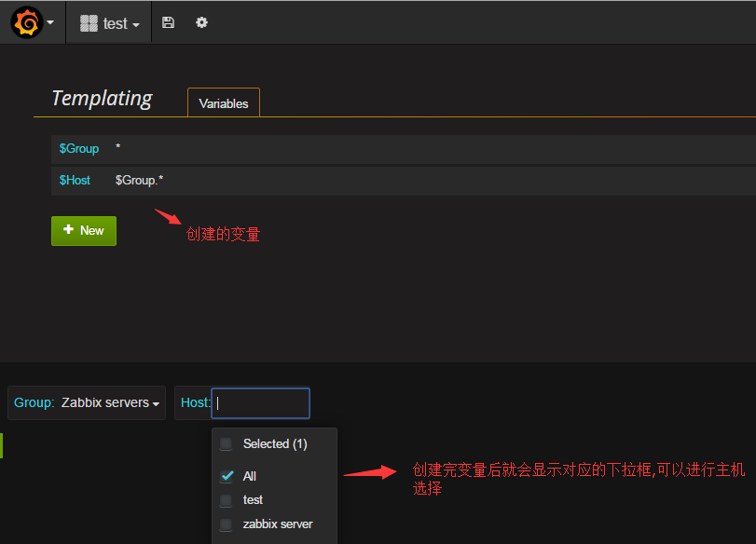Focus the Host search input field
756x544 pixels.
point(260,402)
